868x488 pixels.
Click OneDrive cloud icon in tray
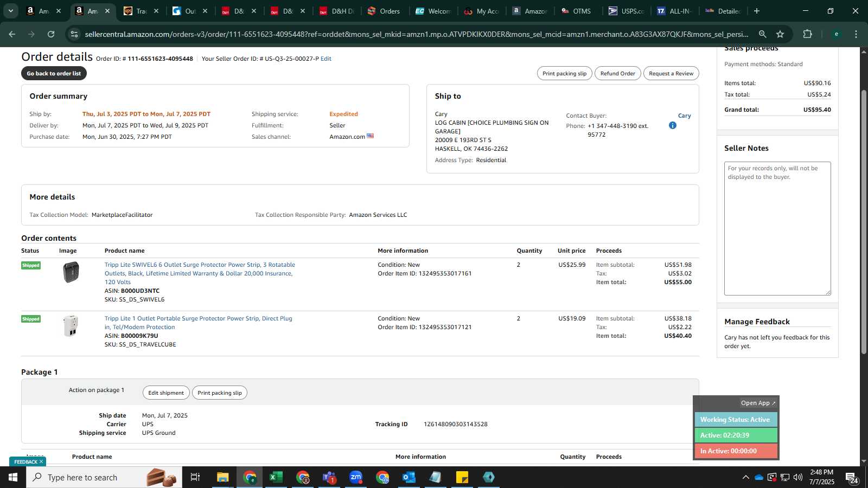(x=758, y=477)
